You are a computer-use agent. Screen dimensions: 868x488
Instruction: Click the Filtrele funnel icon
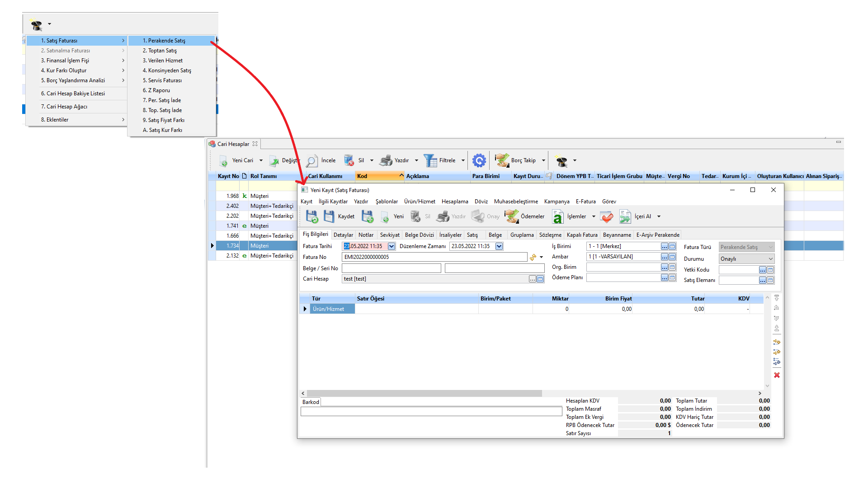point(430,160)
